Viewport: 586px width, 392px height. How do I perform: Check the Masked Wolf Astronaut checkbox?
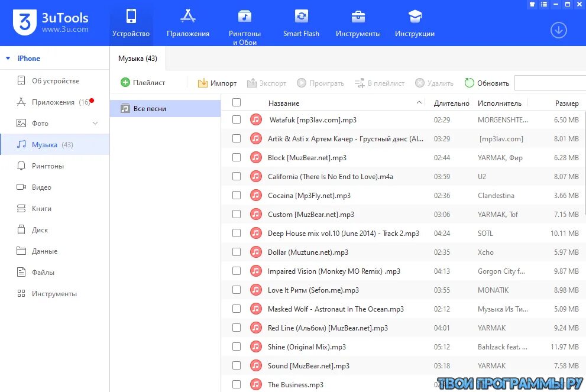click(x=237, y=309)
